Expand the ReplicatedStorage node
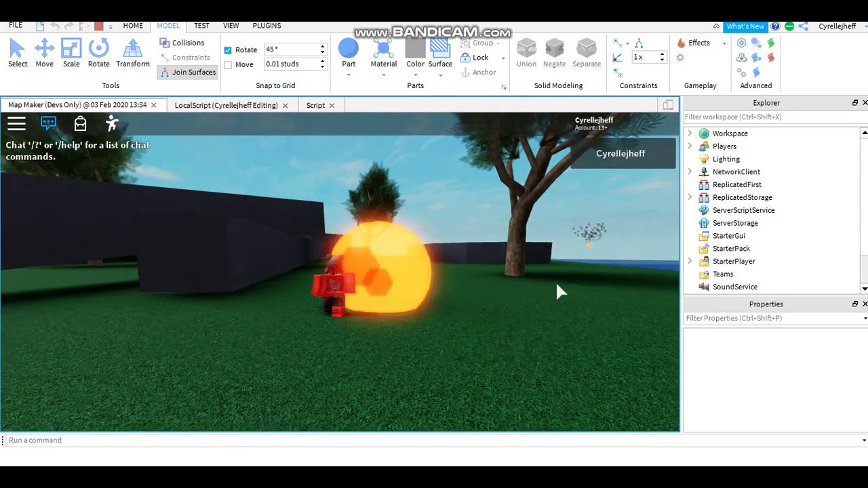 click(x=690, y=197)
